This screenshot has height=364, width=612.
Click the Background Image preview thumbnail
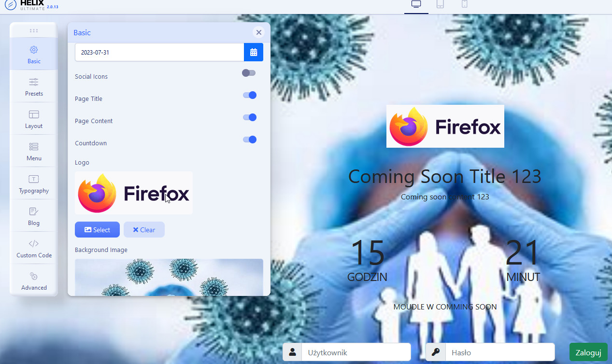[x=169, y=277]
